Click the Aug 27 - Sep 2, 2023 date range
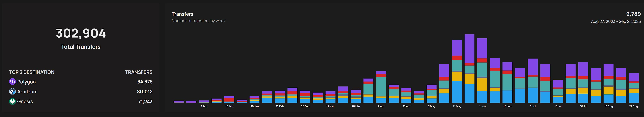 click(615, 21)
